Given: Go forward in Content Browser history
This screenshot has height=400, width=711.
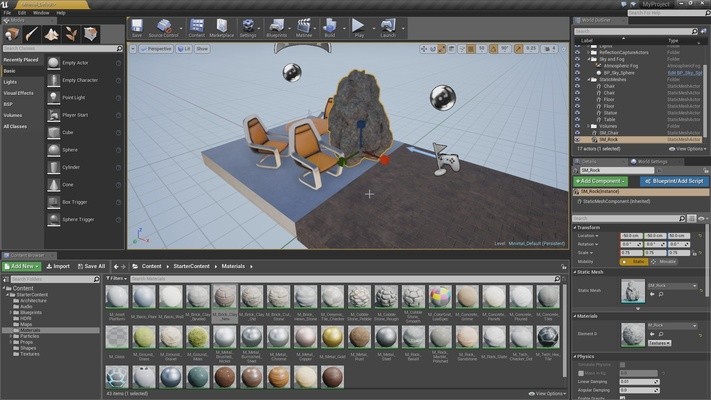Looking at the screenshot, I should click(123, 267).
